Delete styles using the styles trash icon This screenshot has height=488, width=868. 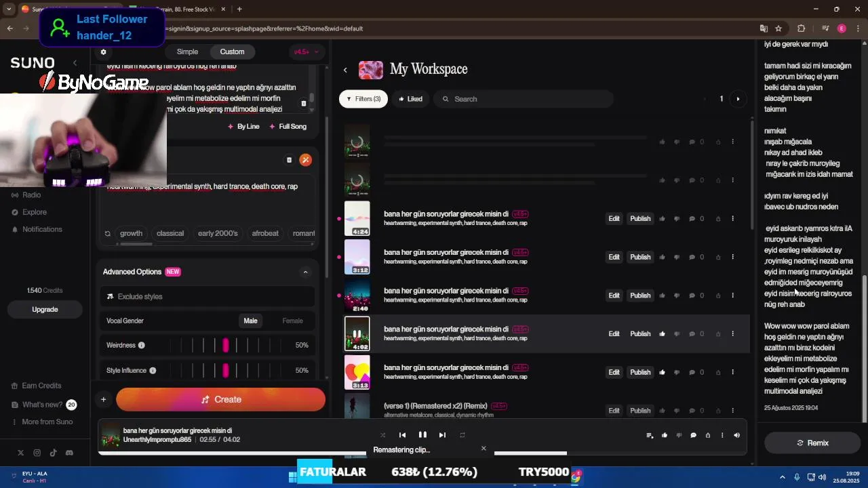click(x=289, y=160)
